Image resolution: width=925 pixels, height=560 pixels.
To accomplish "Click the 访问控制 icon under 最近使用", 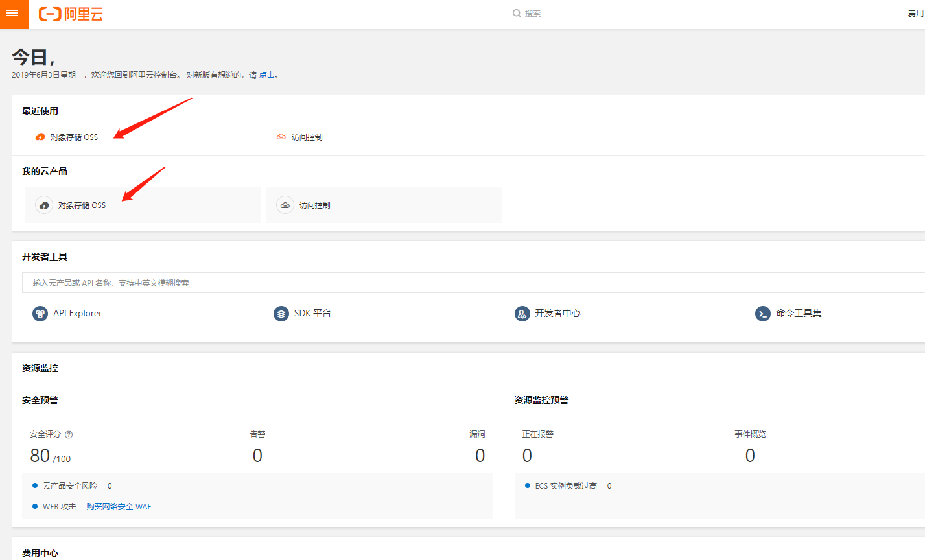I will point(281,137).
